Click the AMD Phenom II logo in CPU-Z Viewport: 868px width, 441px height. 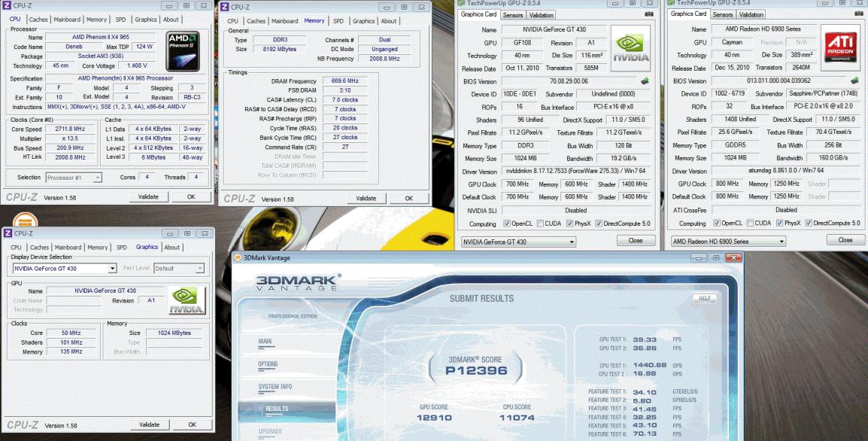(x=183, y=51)
